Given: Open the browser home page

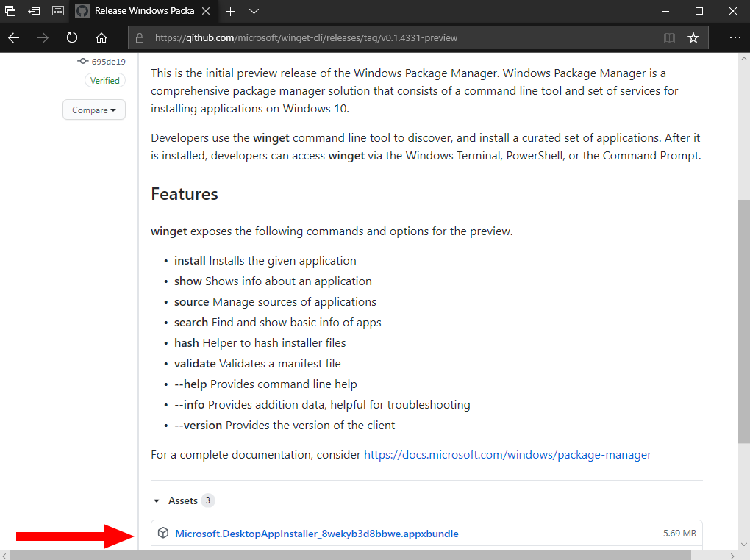Looking at the screenshot, I should (101, 37).
